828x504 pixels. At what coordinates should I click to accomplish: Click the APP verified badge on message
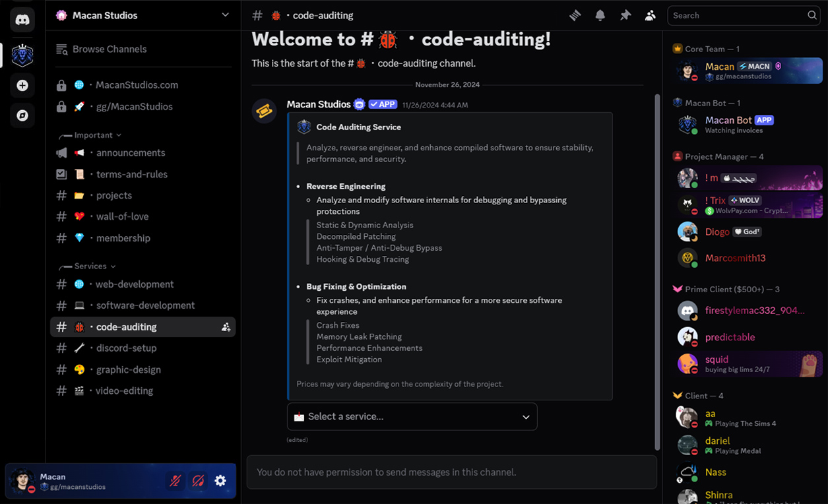383,104
